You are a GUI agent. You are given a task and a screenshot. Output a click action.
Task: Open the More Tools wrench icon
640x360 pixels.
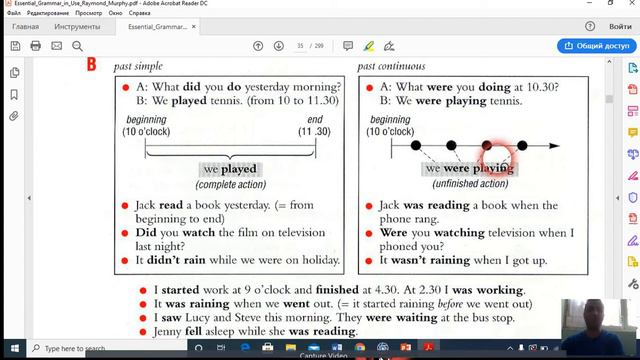tap(633, 283)
